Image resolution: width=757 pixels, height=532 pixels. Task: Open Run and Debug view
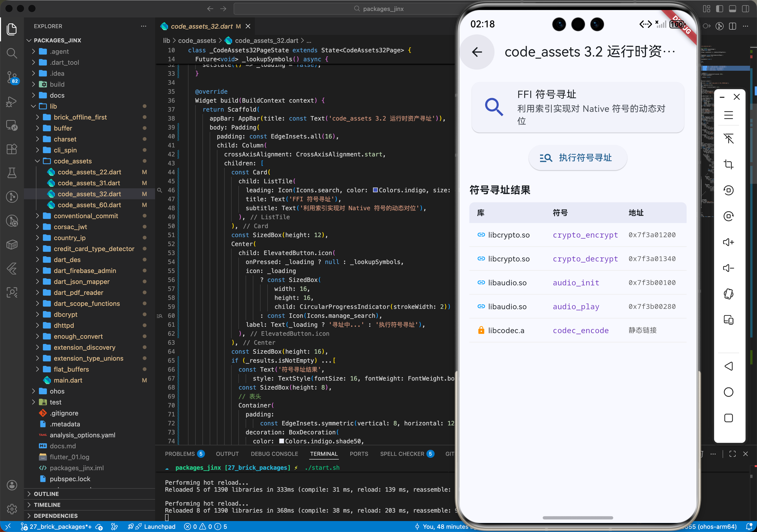point(12,102)
